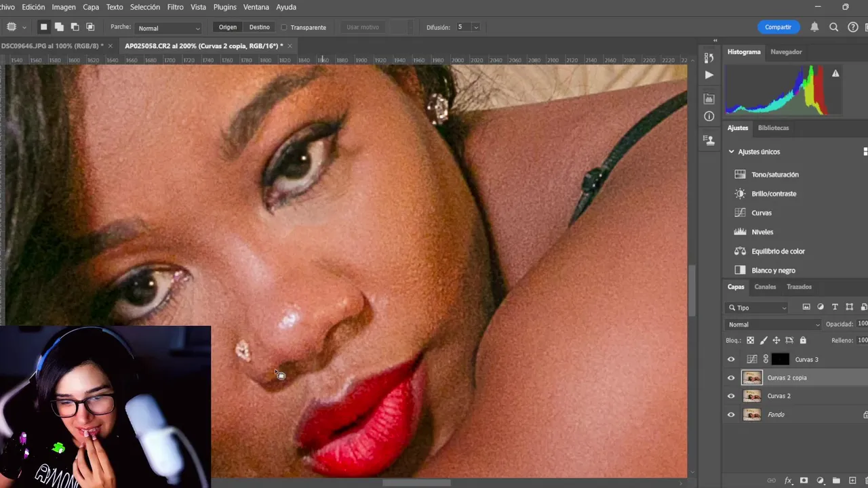The height and width of the screenshot is (488, 868).
Task: Hide the Curvas 2 copia layer
Action: click(731, 378)
